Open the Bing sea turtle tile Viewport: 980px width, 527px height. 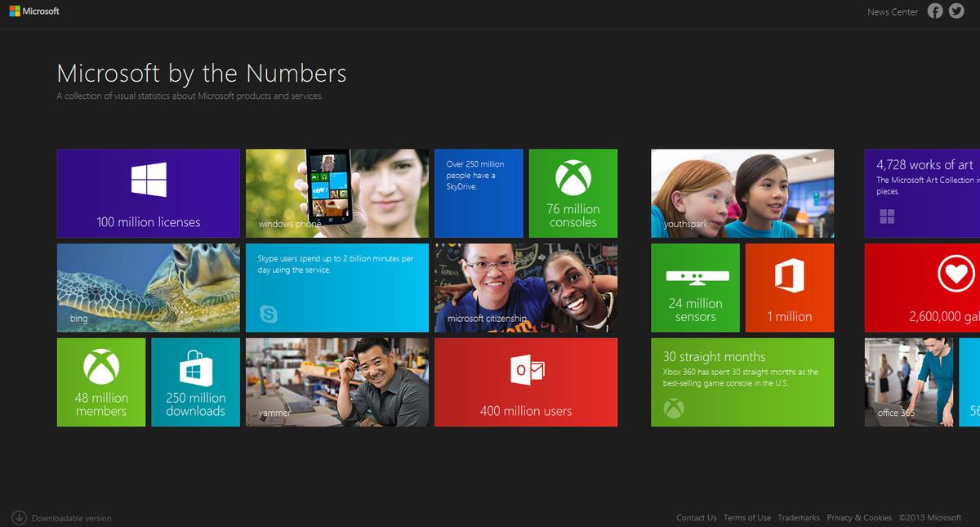[149, 288]
